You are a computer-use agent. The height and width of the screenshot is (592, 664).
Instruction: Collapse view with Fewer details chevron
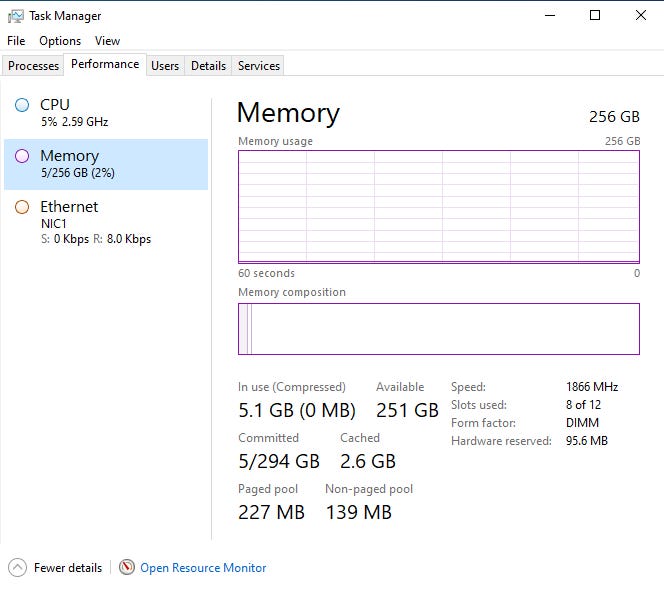(17, 567)
